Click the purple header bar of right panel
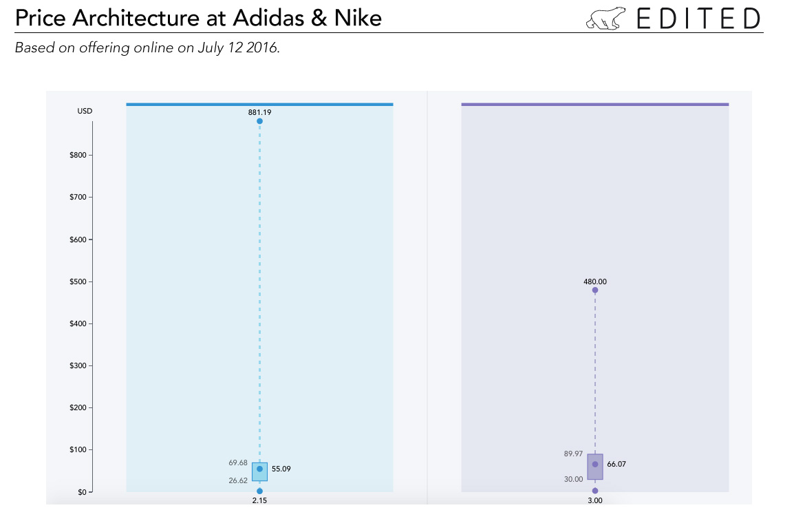The width and height of the screenshot is (794, 532). coord(595,105)
